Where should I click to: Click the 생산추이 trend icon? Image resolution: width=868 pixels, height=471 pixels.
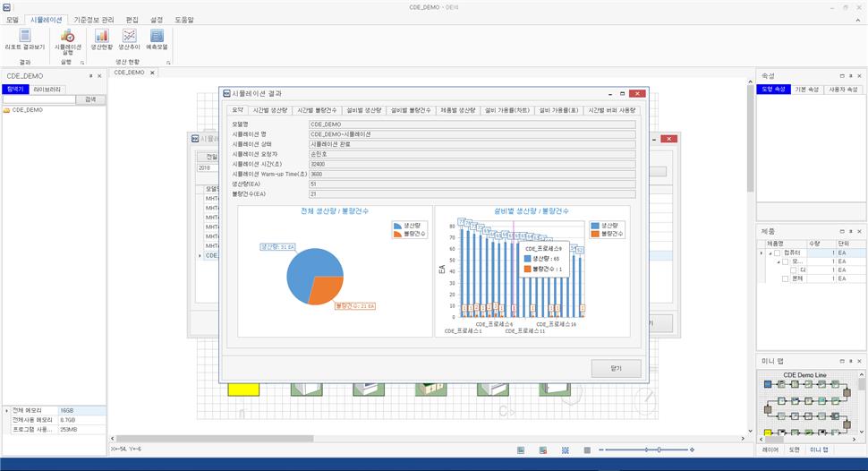coord(130,39)
